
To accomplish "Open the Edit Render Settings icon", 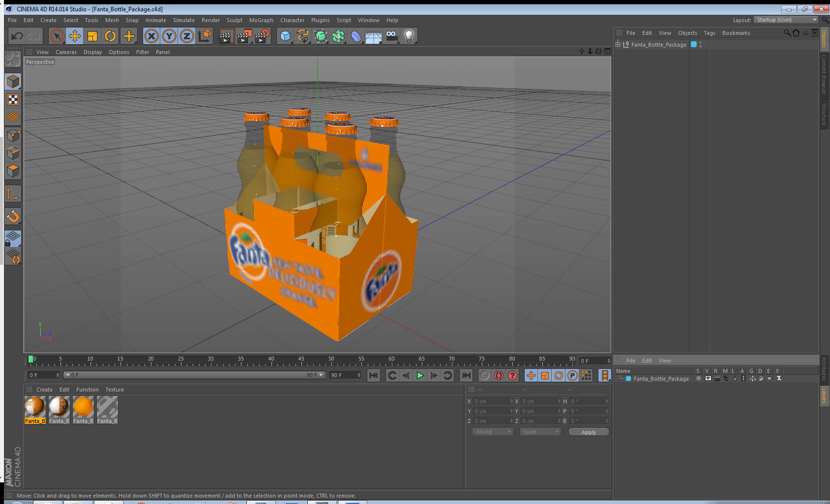I will pyautogui.click(x=262, y=36).
